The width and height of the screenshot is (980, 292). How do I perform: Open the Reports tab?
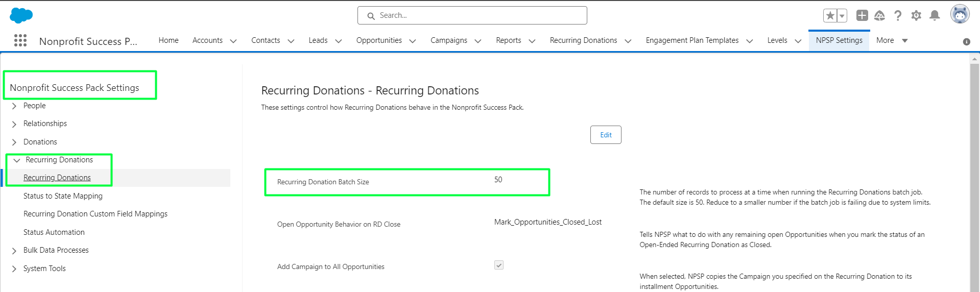(x=509, y=40)
